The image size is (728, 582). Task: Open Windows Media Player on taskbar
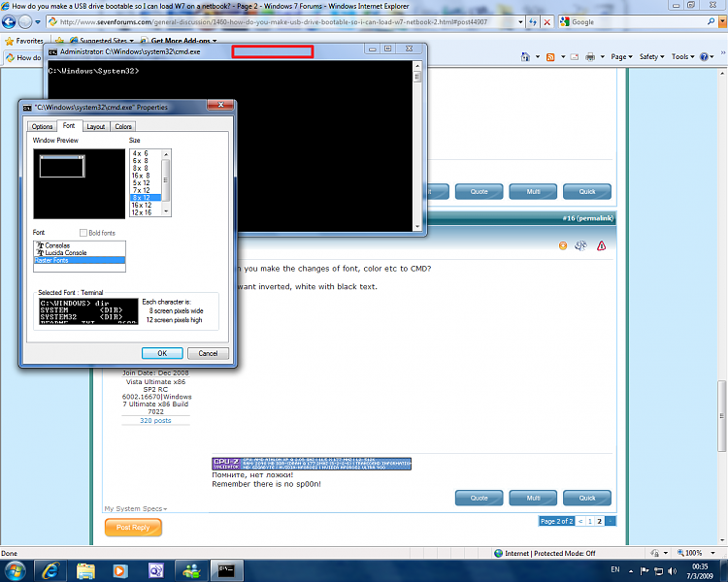[120, 570]
